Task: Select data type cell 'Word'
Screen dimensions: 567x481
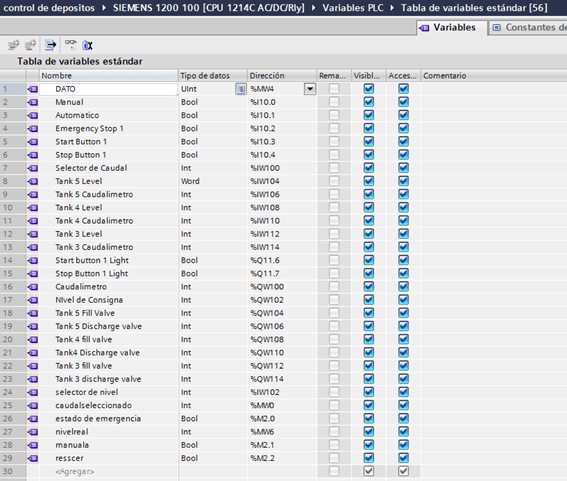Action: click(x=213, y=181)
